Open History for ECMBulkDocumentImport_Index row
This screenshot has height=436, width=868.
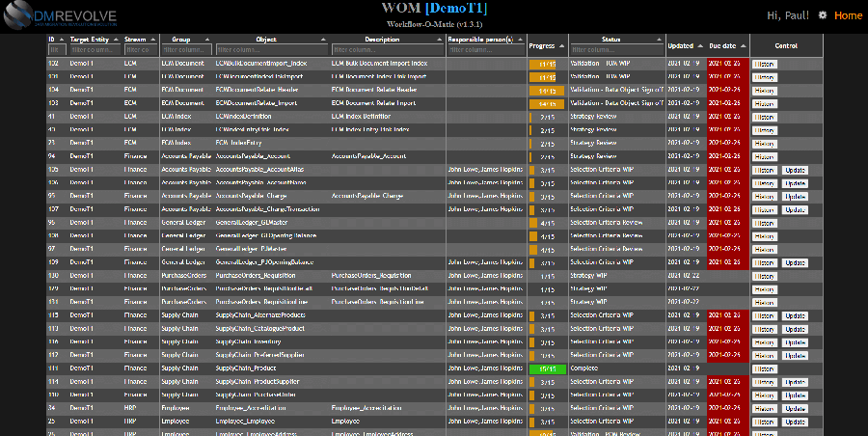764,64
